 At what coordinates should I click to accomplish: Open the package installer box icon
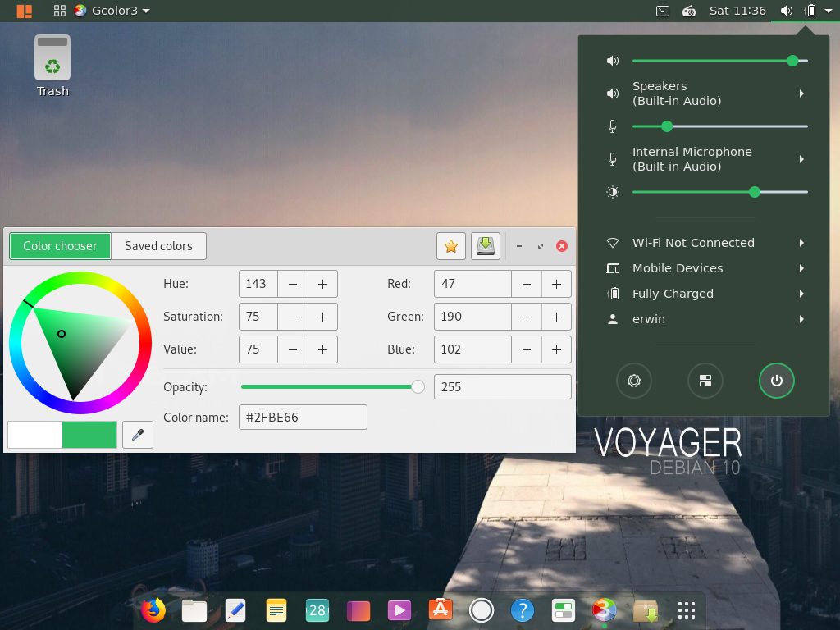coord(646,610)
